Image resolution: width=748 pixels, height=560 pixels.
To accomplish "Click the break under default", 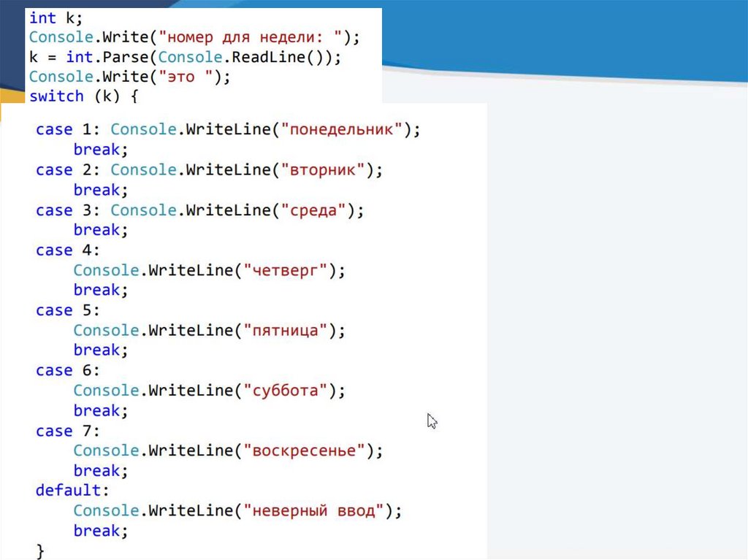I will coord(101,531).
